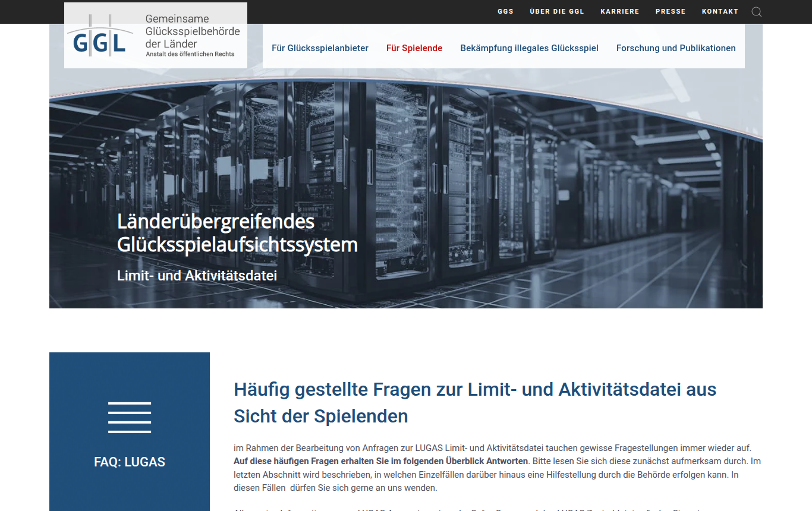This screenshot has height=511, width=812.
Task: Select the Für Spielende menu item
Action: pyautogui.click(x=414, y=48)
